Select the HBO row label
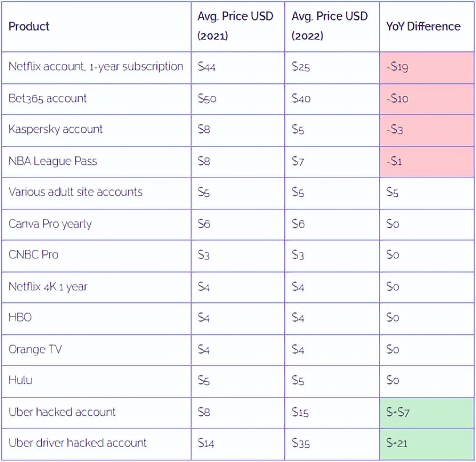476x462 pixels. [x=20, y=318]
